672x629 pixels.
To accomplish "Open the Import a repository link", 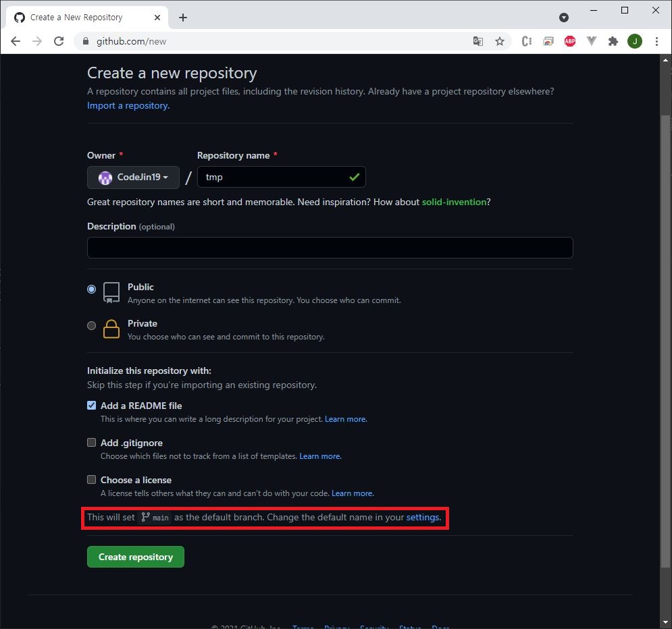I will tap(128, 105).
